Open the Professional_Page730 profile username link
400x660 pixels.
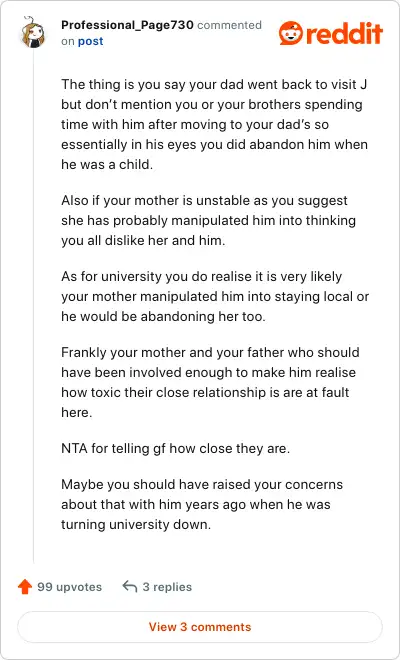tap(127, 25)
